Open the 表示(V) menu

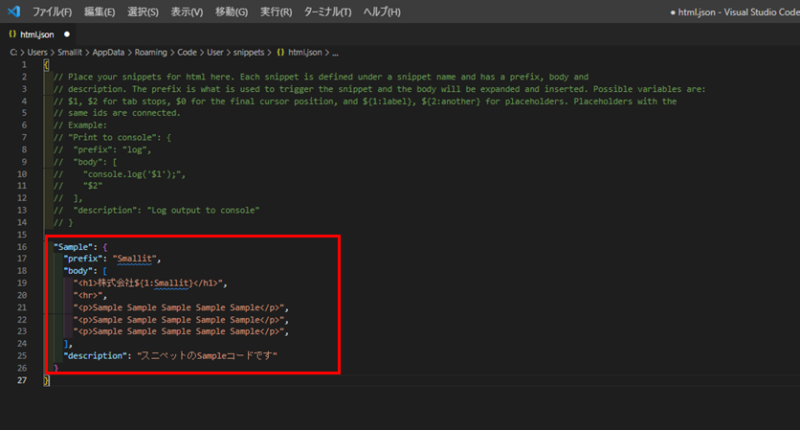[x=187, y=12]
